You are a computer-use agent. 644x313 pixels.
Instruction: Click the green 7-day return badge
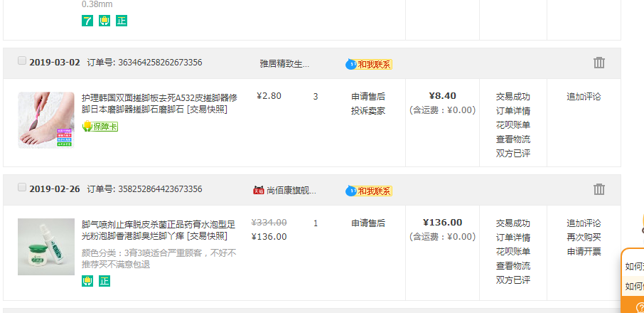(x=87, y=21)
